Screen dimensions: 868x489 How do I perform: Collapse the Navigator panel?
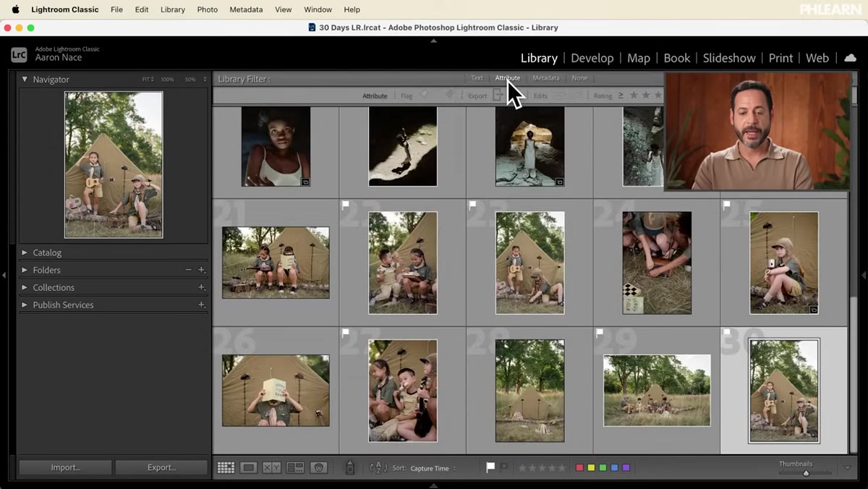(25, 79)
